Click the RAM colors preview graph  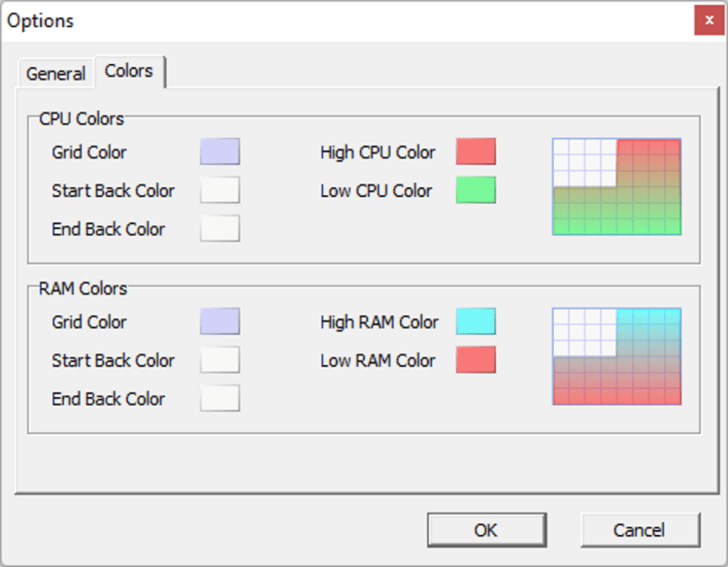[616, 356]
